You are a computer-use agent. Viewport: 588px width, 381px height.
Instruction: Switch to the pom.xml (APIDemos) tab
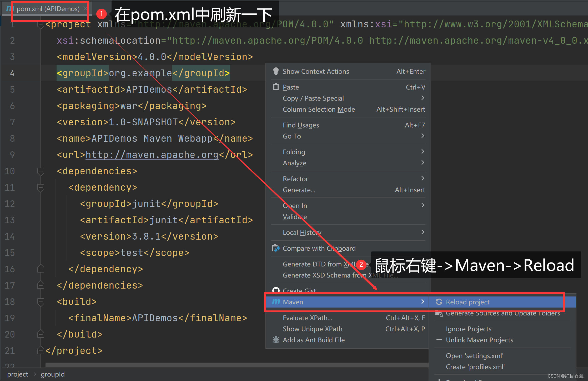pos(48,9)
